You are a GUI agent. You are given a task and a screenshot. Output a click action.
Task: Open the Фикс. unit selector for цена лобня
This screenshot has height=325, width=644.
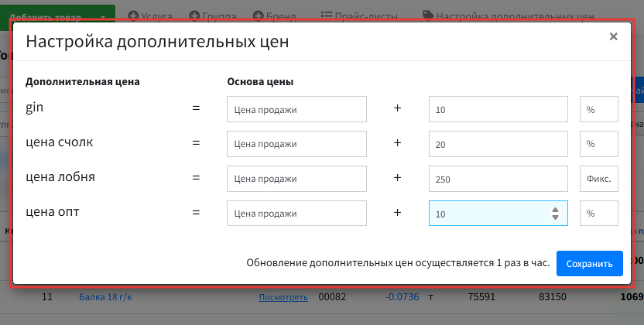coord(599,179)
